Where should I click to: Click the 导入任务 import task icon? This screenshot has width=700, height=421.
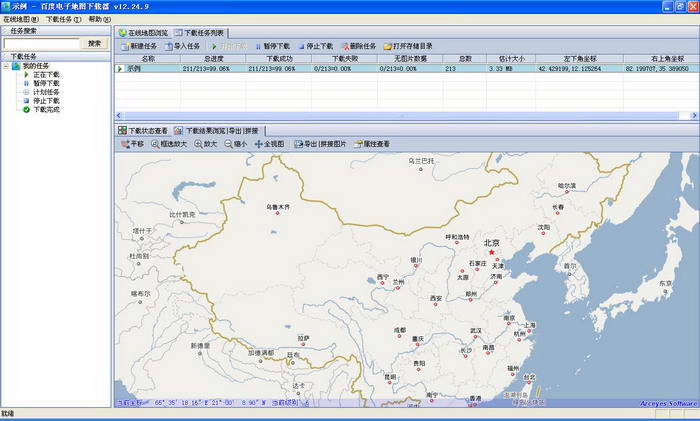[x=169, y=46]
